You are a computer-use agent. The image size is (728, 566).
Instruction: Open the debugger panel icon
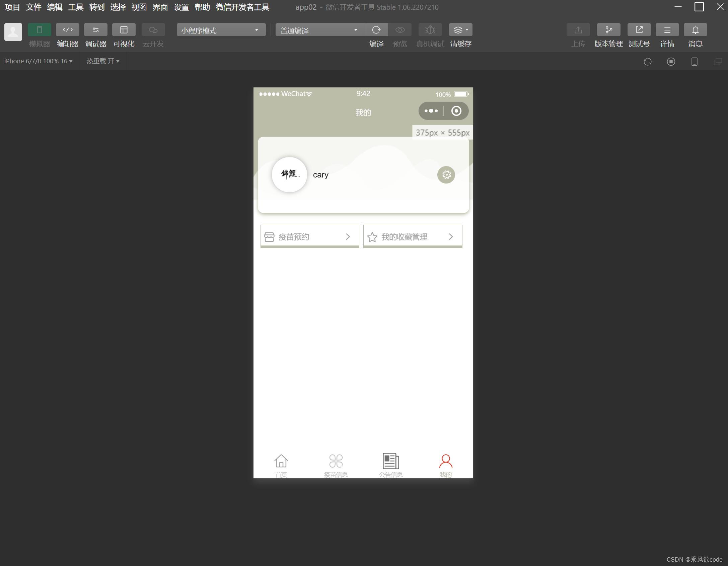coord(95,30)
